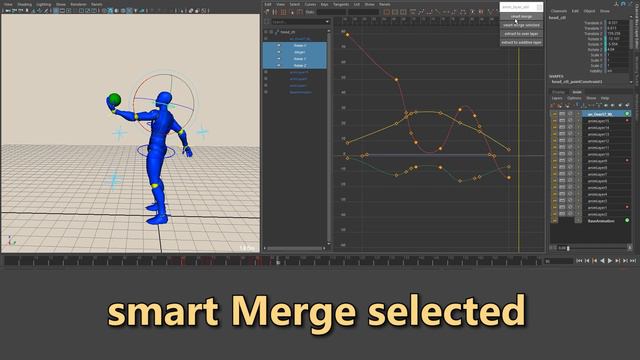Open the viewport Lighting menu
This screenshot has width=640, height=360.
[x=44, y=4]
